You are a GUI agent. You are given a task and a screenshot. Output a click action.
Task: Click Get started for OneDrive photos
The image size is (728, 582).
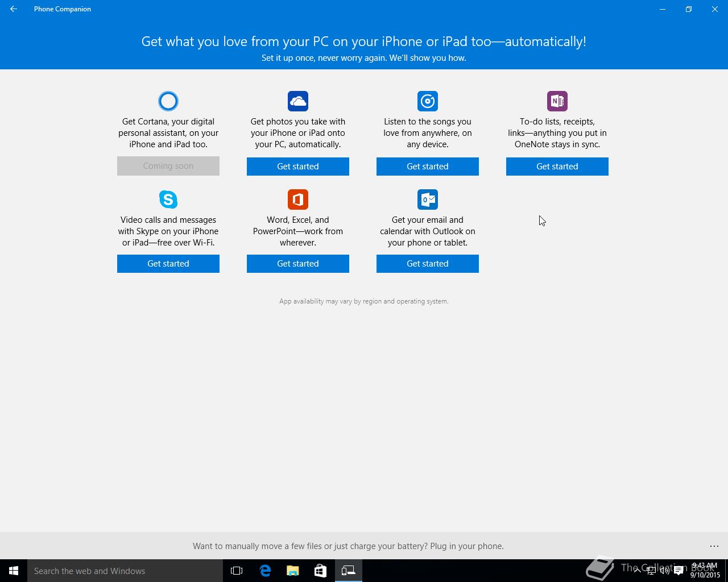click(298, 167)
